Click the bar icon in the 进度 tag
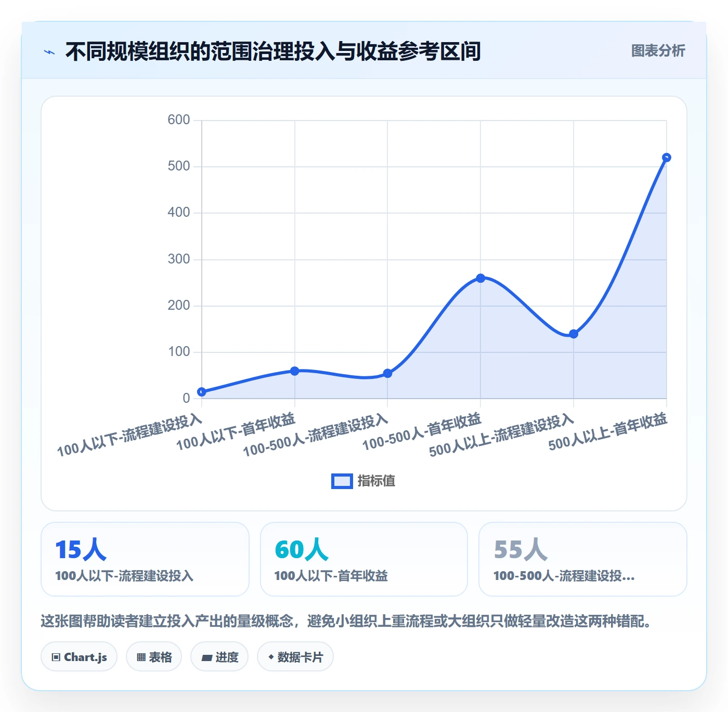 (x=206, y=658)
